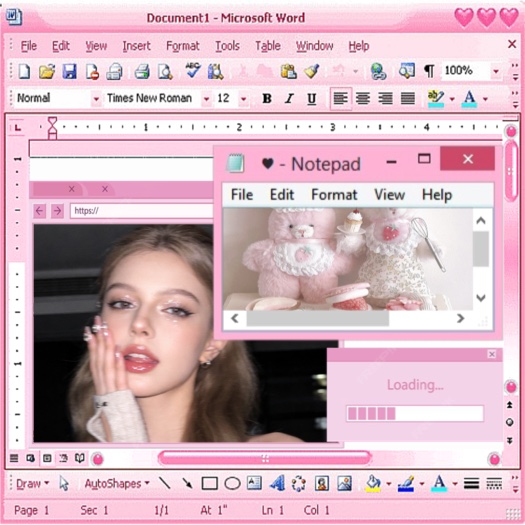Open Print Preview magnifier icon
The width and height of the screenshot is (525, 525).
click(x=165, y=71)
